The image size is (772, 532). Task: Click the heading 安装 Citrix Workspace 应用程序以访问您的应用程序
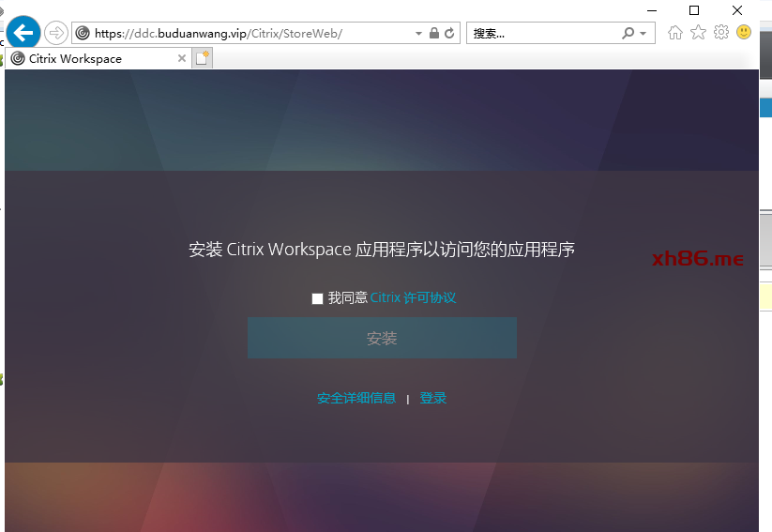(382, 250)
